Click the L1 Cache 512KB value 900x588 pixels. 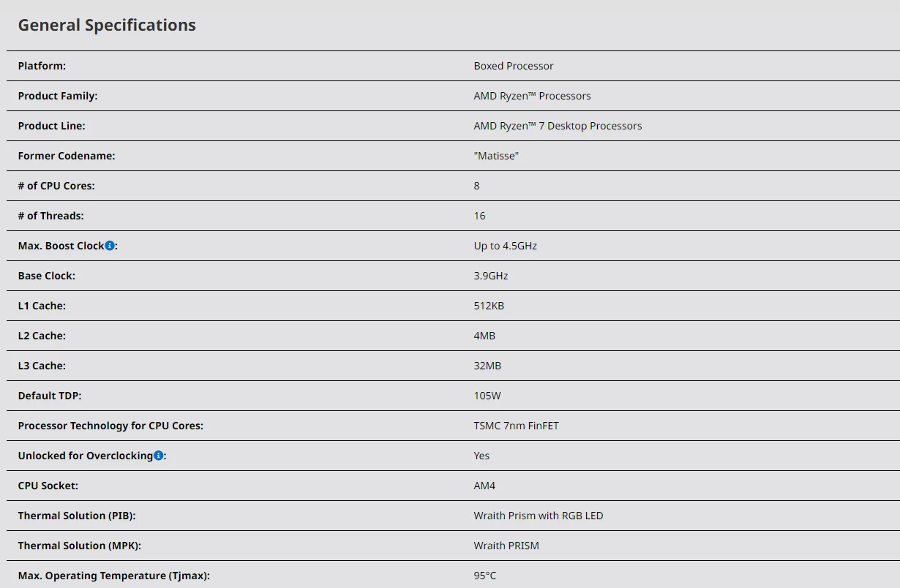tap(489, 306)
